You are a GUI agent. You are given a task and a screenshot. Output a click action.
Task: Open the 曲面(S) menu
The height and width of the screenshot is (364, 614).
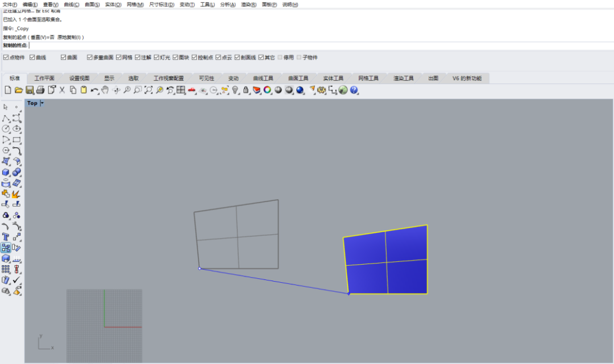tap(92, 5)
